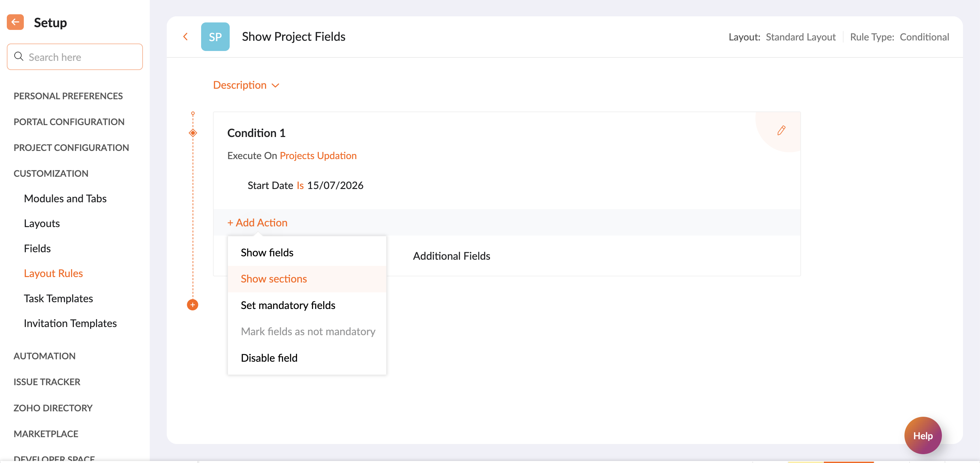The image size is (980, 463).
Task: Open the Help bubble
Action: tap(922, 435)
